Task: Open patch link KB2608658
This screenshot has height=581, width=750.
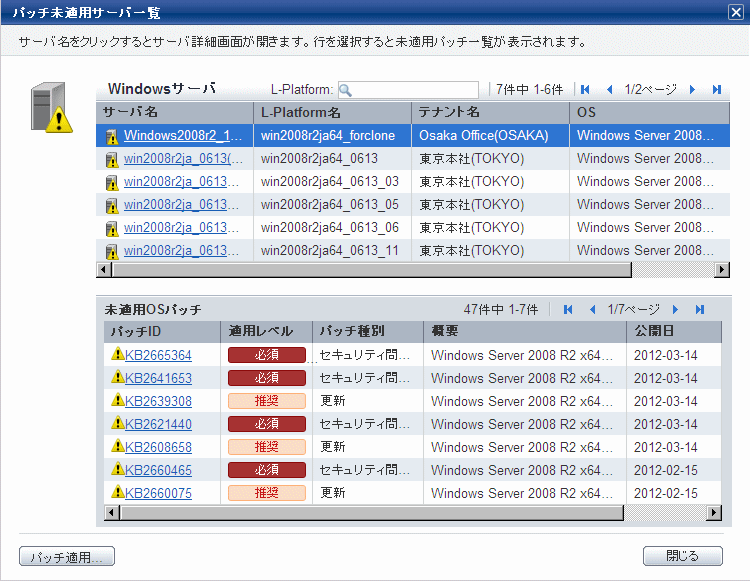Action: click(158, 447)
